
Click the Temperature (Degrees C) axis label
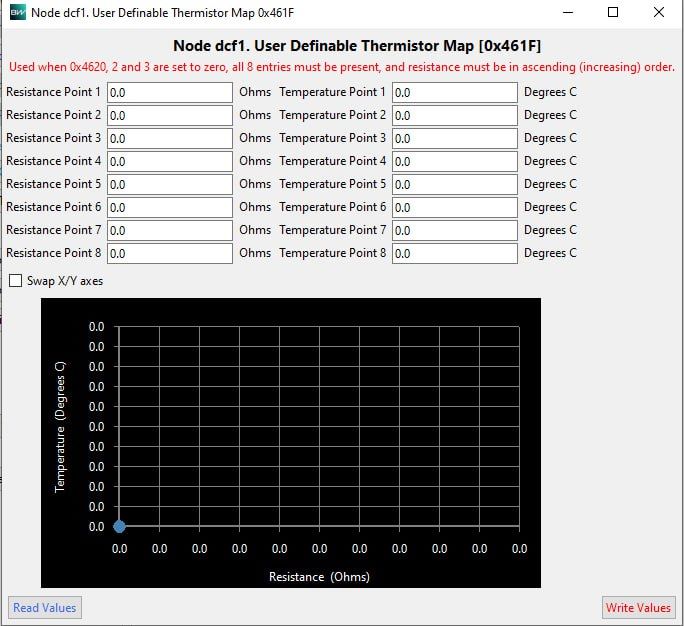click(60, 427)
